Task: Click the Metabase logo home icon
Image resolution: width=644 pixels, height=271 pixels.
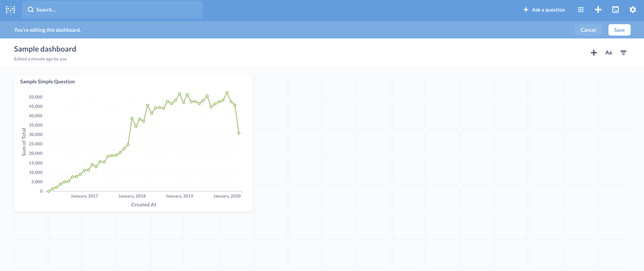Action: [x=10, y=10]
